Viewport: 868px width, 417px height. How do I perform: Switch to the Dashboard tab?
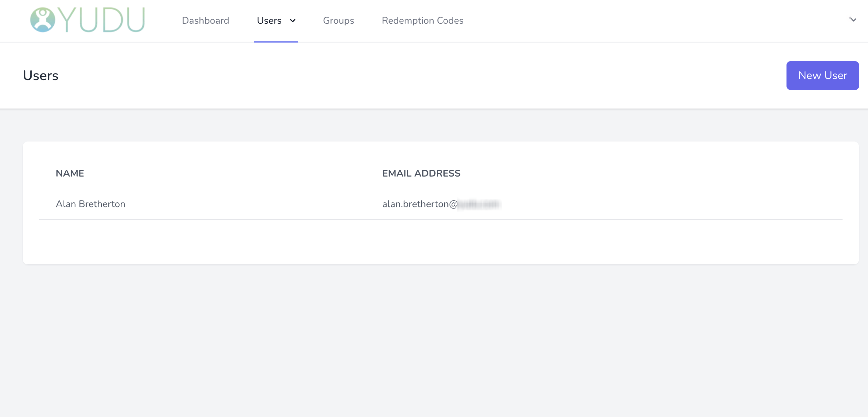[205, 21]
